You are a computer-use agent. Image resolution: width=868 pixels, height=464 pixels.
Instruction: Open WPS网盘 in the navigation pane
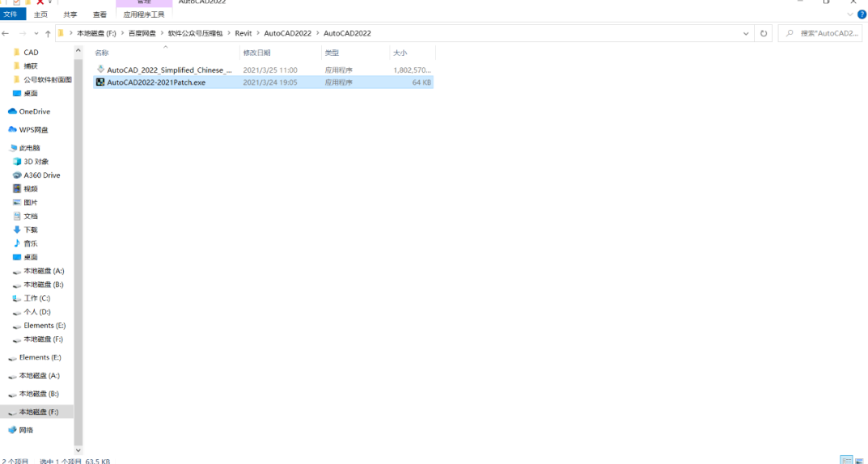coord(34,130)
